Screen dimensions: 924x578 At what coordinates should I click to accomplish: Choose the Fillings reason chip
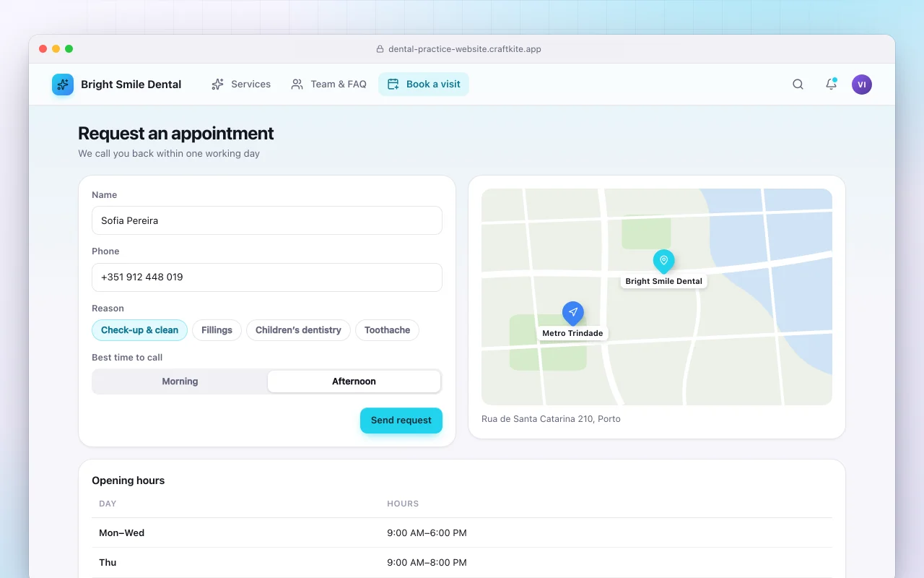217,330
